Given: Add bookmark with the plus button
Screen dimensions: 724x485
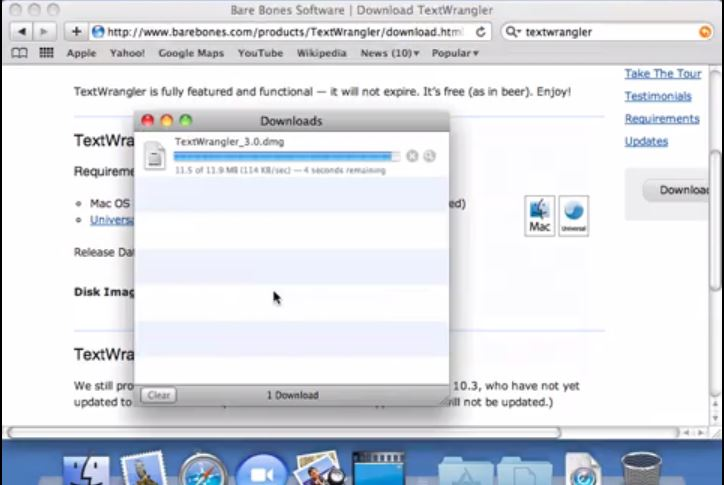Looking at the screenshot, I should click(x=76, y=32).
